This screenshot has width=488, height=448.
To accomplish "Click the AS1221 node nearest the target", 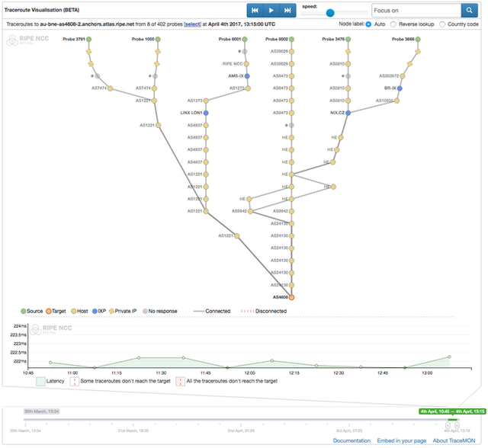I will [237, 236].
